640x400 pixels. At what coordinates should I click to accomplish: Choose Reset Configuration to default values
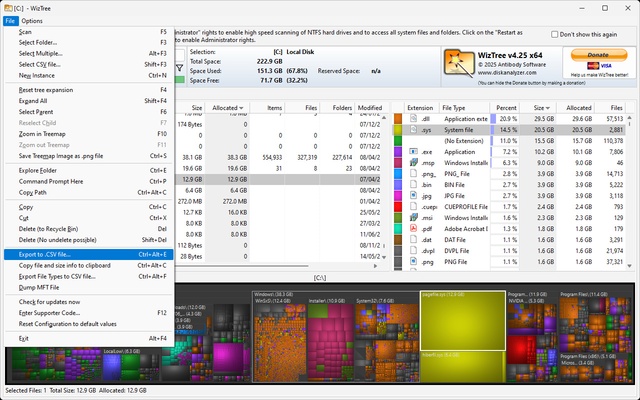(x=89, y=324)
